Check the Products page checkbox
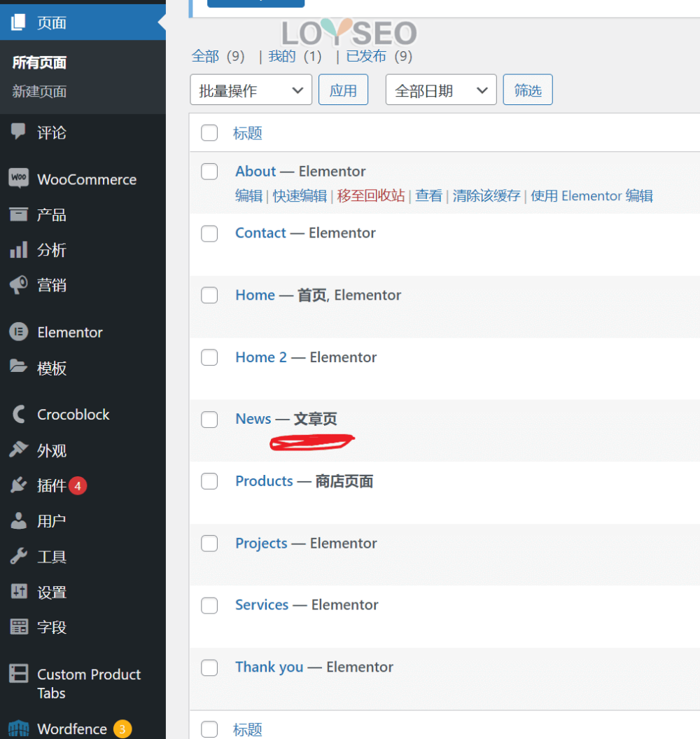Viewport: 700px width, 739px height. [209, 481]
